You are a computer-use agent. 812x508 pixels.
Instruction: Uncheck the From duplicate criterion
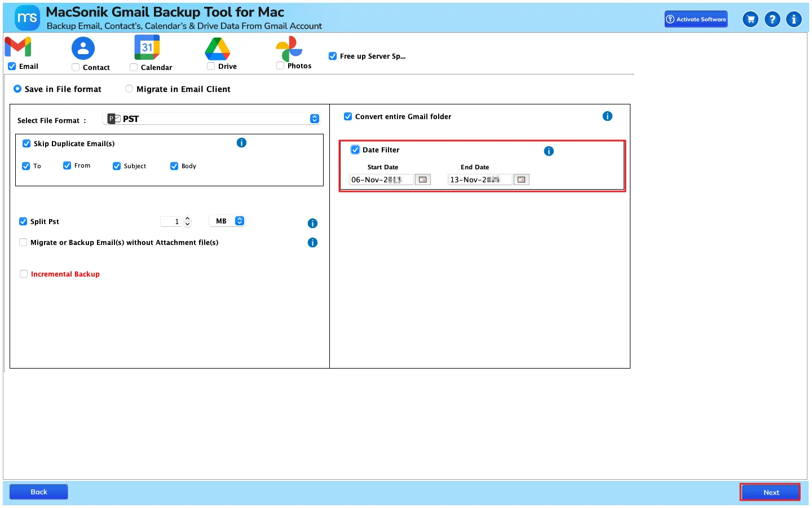[67, 165]
